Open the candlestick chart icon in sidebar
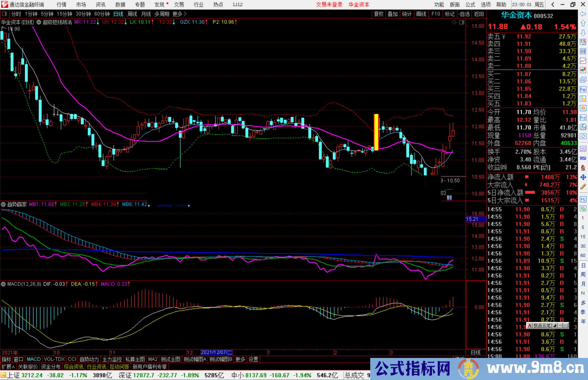 [x=583, y=70]
